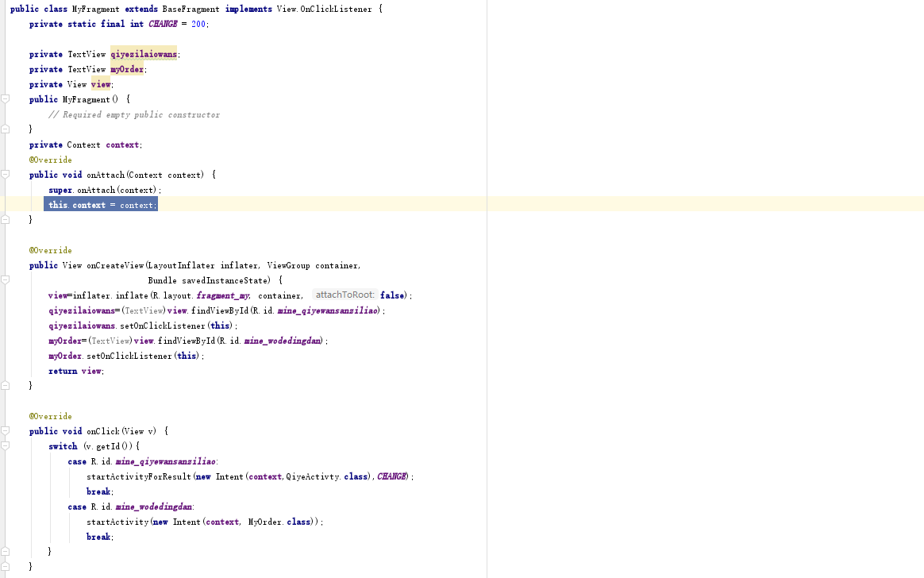Image resolution: width=924 pixels, height=578 pixels.
Task: Collapse the onAttach method in the gutter
Action: pos(6,175)
